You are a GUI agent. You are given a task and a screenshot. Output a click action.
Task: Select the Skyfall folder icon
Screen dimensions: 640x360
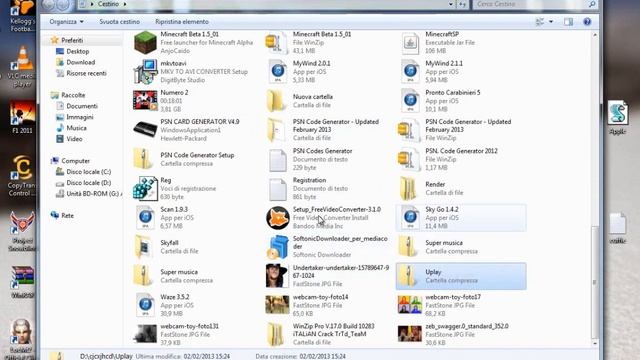143,247
